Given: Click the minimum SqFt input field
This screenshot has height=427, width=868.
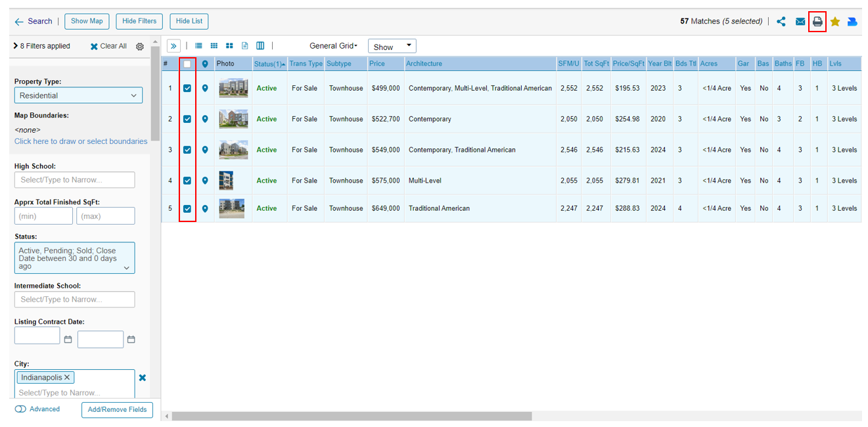Looking at the screenshot, I should 43,216.
